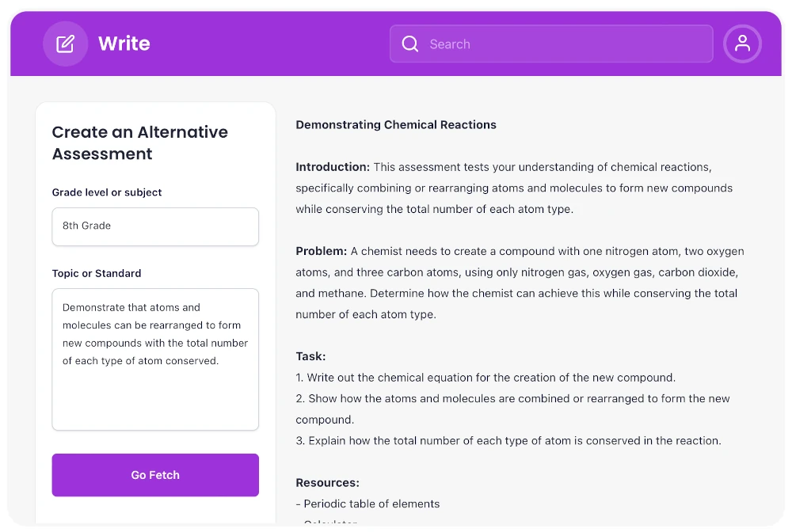This screenshot has height=532, width=792.
Task: Click the magnifying glass search icon
Action: 410,44
